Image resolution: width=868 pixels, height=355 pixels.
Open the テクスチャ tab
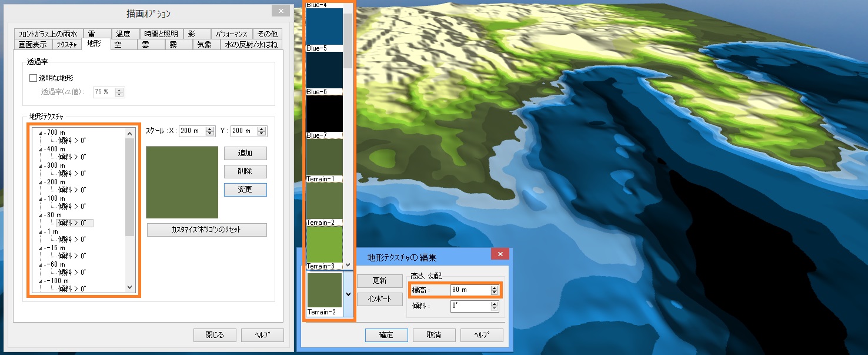tap(67, 45)
